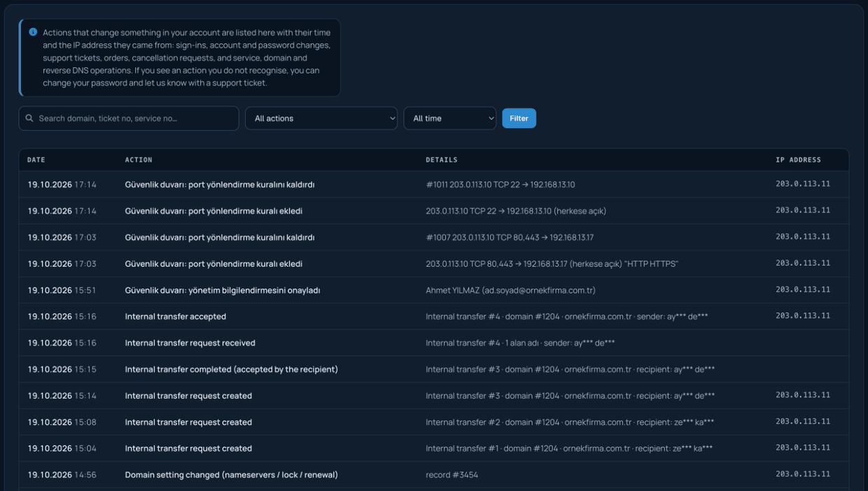The image size is (868, 491).
Task: Click 'Internal transfer request created' at 15:04
Action: [x=188, y=448]
